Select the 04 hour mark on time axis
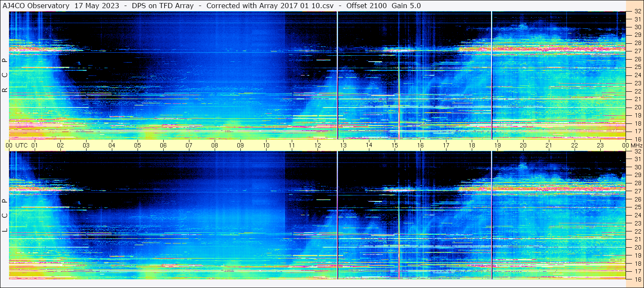The height and width of the screenshot is (288, 644). pos(112,145)
